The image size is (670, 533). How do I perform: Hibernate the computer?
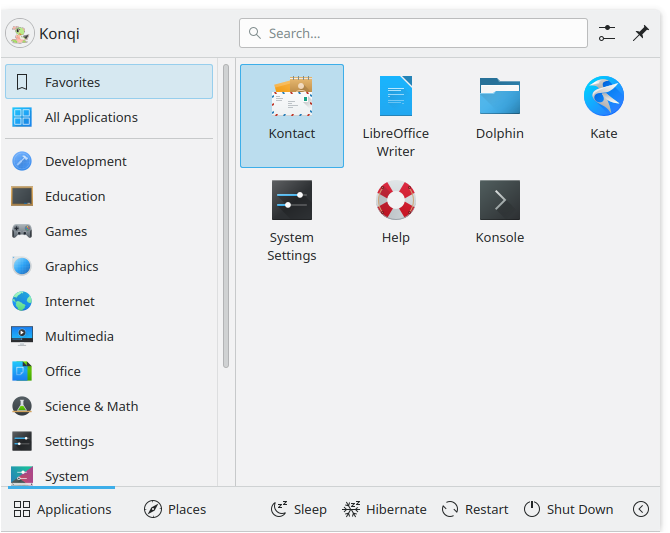384,509
